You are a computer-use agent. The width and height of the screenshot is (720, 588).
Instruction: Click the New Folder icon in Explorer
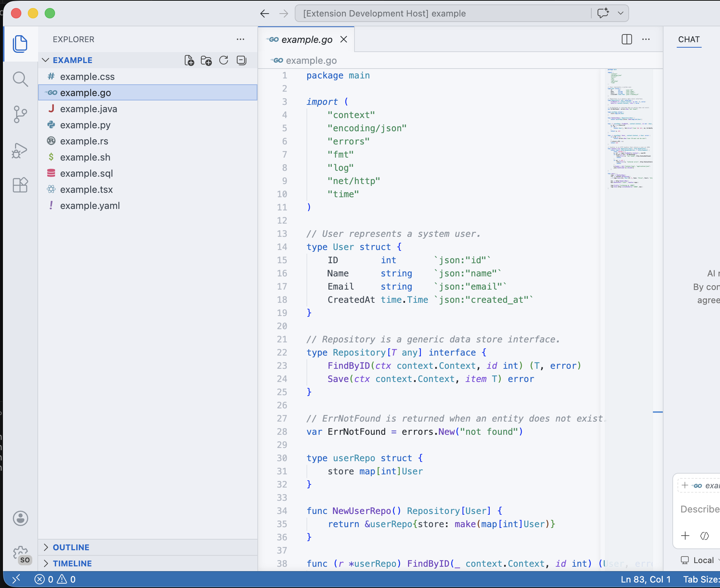point(206,60)
